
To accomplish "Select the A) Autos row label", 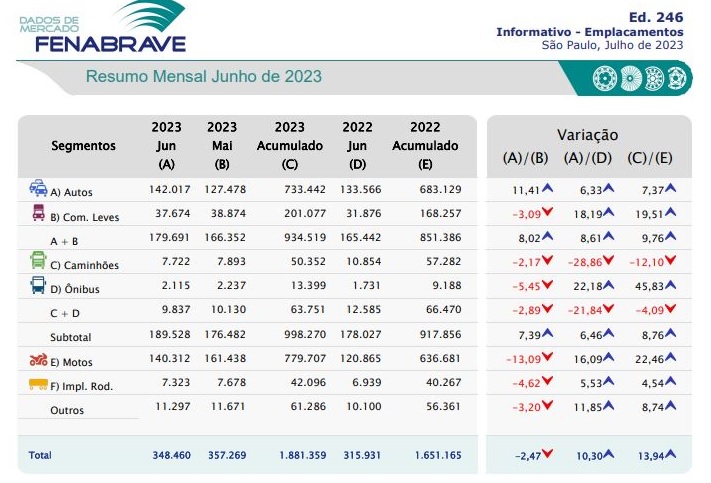I will tap(71, 192).
